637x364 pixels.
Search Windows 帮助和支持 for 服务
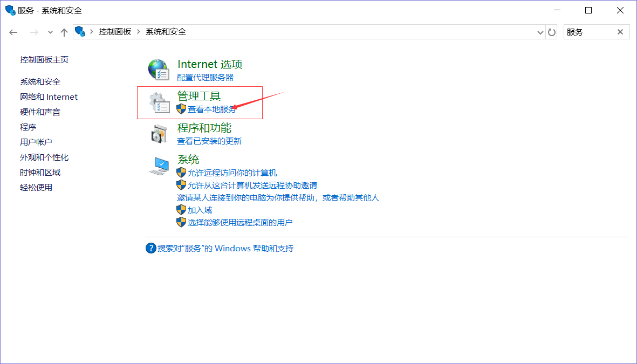click(x=225, y=248)
